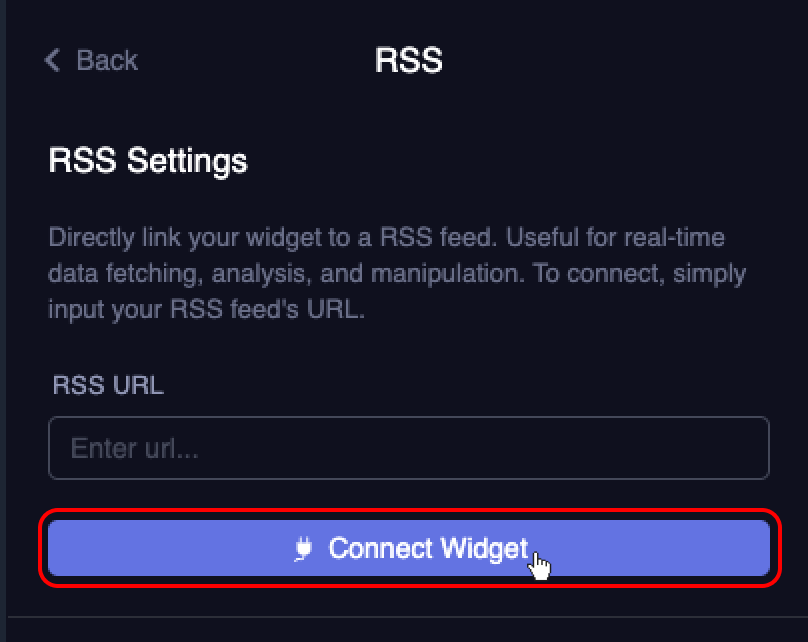Image resolution: width=808 pixels, height=642 pixels.
Task: Click the 'data fetching, analysis' description line
Action: [396, 274]
